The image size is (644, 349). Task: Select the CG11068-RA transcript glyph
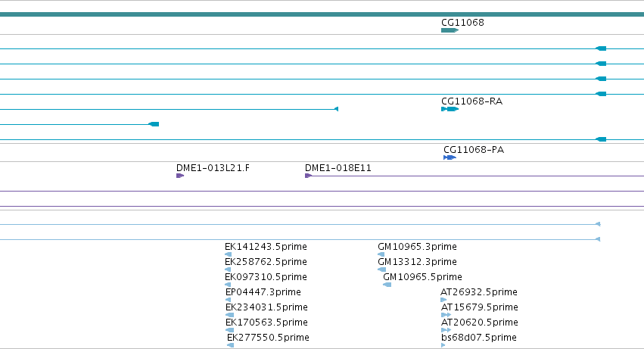coord(450,109)
